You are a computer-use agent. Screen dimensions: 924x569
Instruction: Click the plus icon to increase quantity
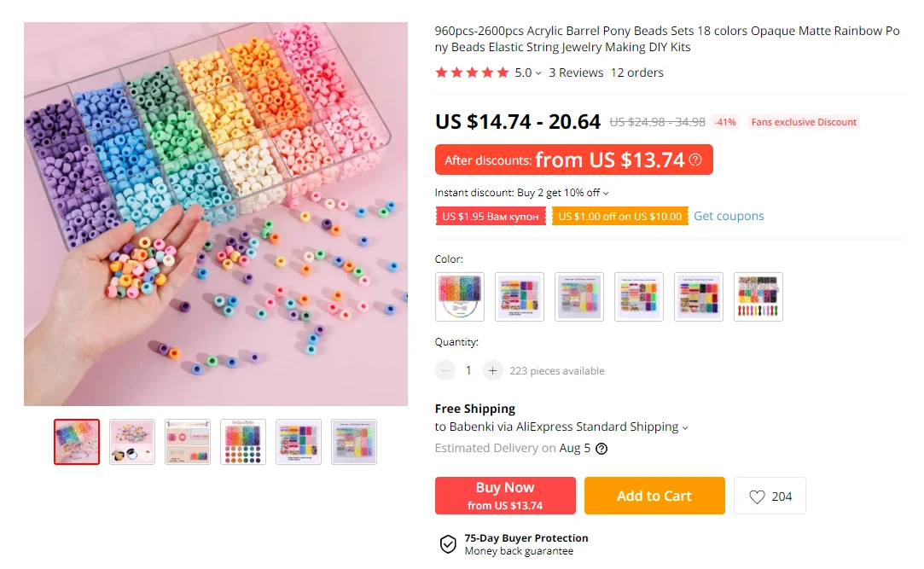click(x=492, y=370)
